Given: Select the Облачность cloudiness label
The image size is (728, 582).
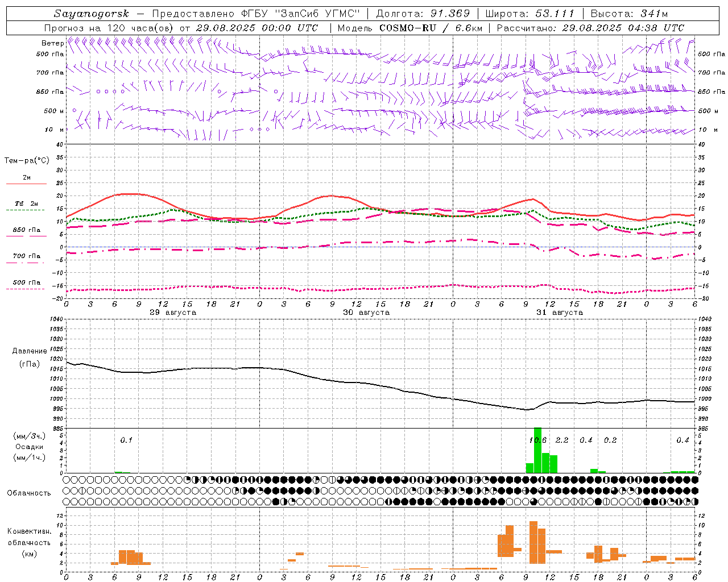Looking at the screenshot, I should pos(29,493).
